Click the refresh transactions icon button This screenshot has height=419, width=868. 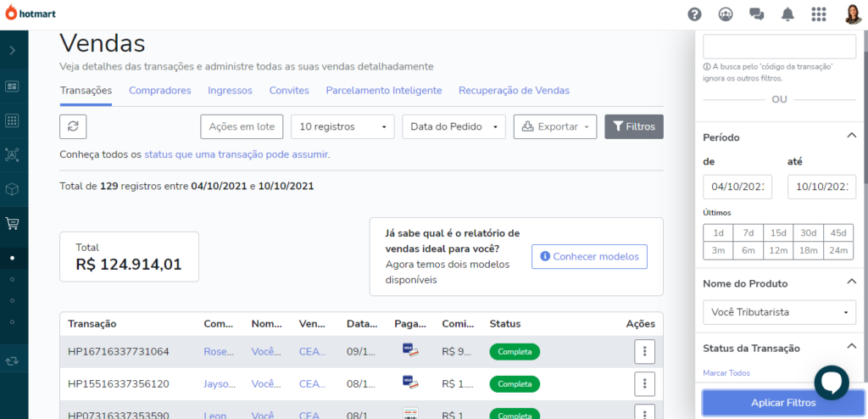tap(73, 126)
